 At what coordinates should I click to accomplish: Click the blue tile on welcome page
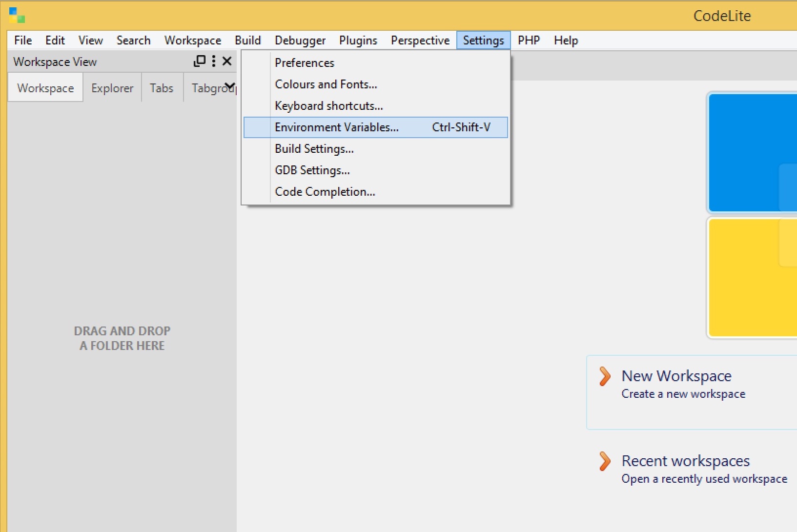pyautogui.click(x=753, y=153)
